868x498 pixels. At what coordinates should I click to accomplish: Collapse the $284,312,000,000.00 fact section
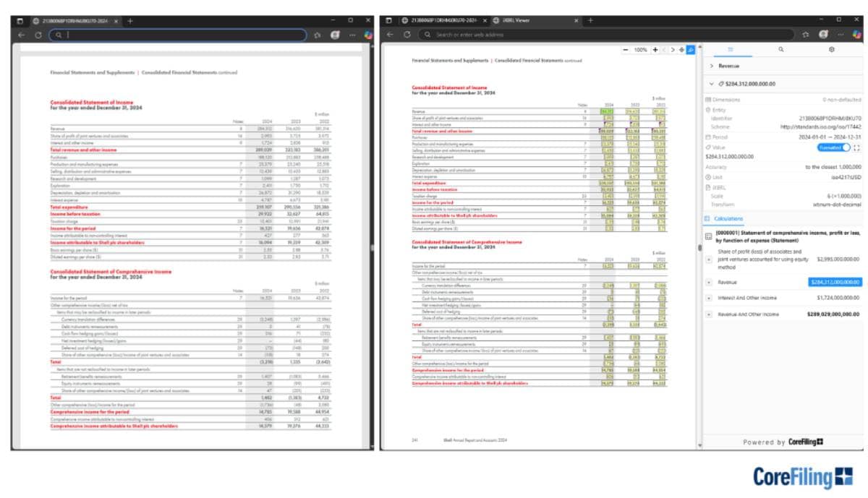(x=712, y=84)
